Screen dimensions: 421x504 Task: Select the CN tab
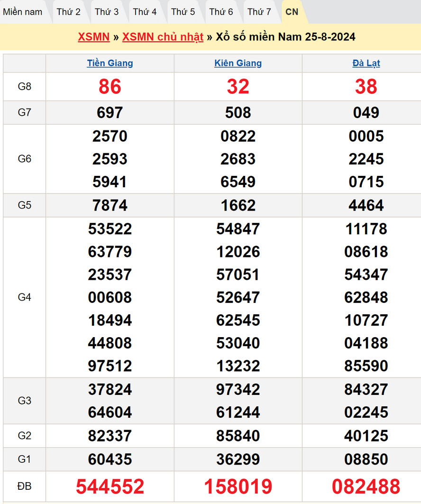(292, 12)
